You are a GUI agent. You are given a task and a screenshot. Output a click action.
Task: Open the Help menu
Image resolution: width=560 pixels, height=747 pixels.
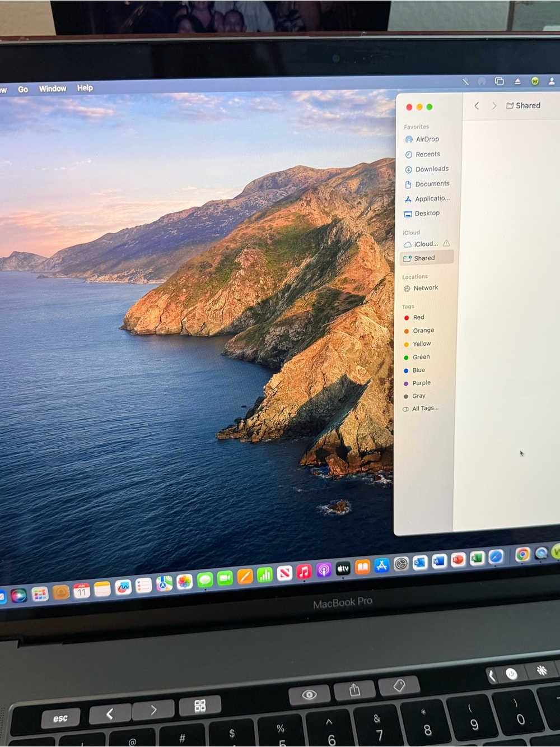[85, 88]
